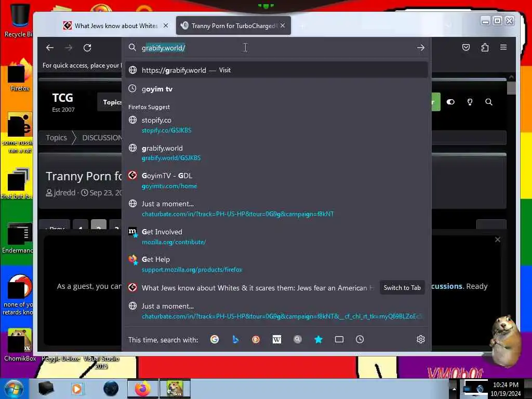Close the active second browser tab
The width and height of the screenshot is (532, 399).
[283, 25]
